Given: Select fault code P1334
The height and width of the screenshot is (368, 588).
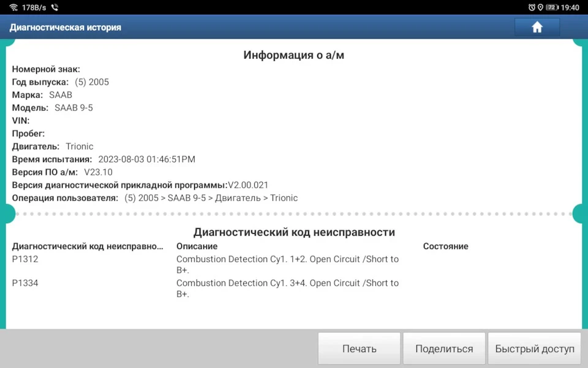Looking at the screenshot, I should pos(24,283).
